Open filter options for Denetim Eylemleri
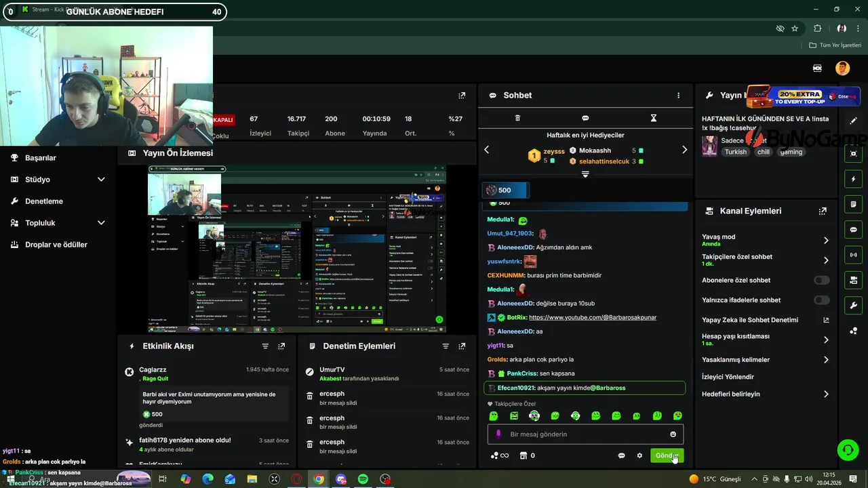 coord(446,346)
